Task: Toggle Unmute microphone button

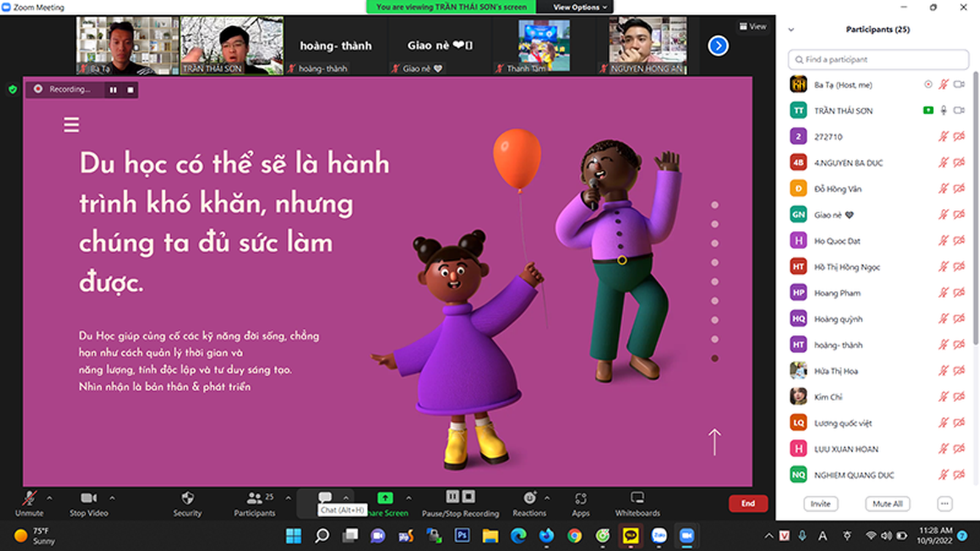Action: click(29, 503)
